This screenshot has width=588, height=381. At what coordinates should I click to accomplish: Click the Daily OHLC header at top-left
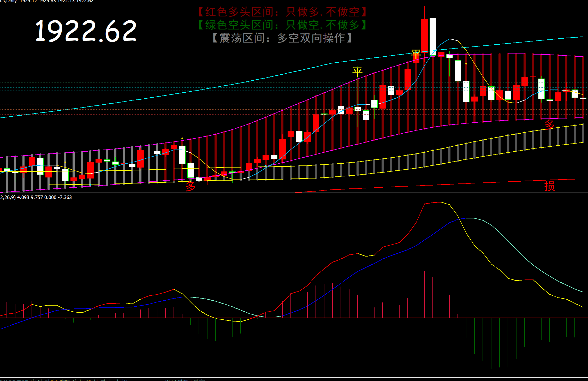click(47, 1)
